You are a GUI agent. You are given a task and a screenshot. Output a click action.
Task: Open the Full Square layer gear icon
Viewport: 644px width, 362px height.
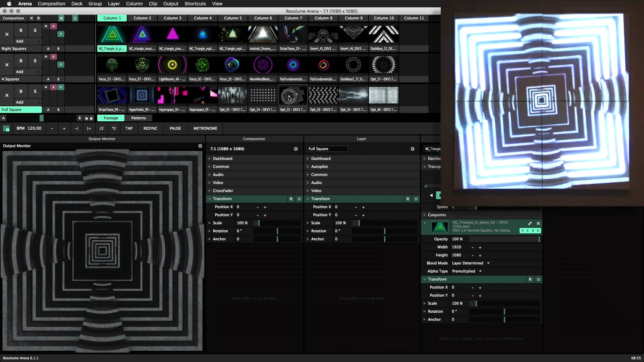point(413,149)
